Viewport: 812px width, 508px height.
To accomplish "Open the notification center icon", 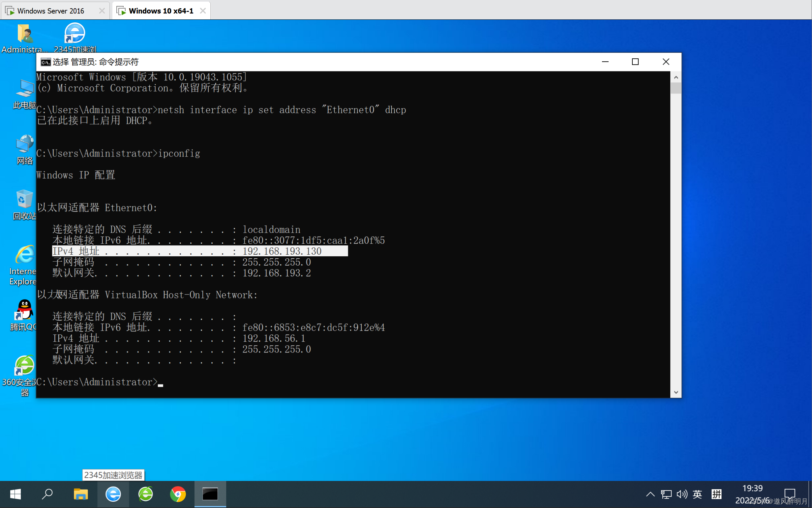I will [790, 494].
